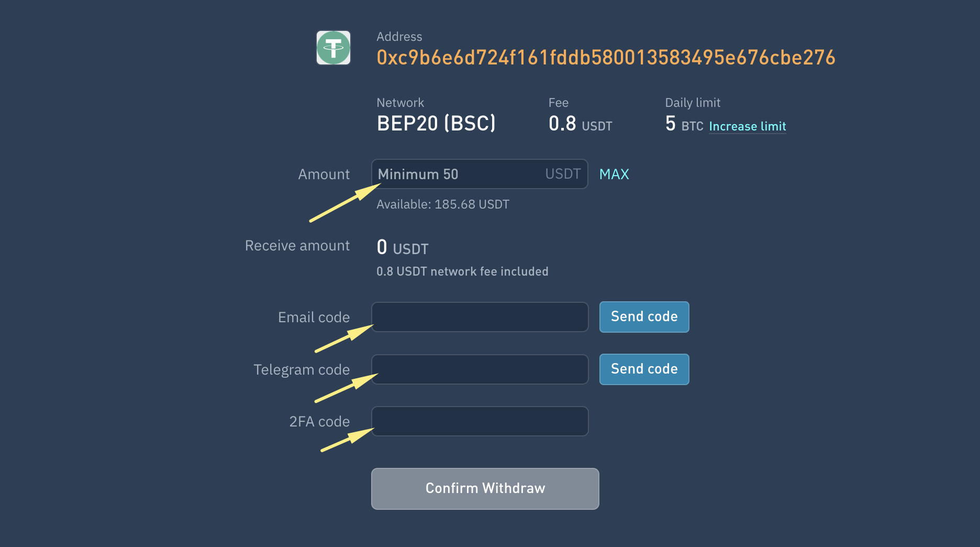Click the Available: 185.68 USDT text

pyautogui.click(x=443, y=204)
